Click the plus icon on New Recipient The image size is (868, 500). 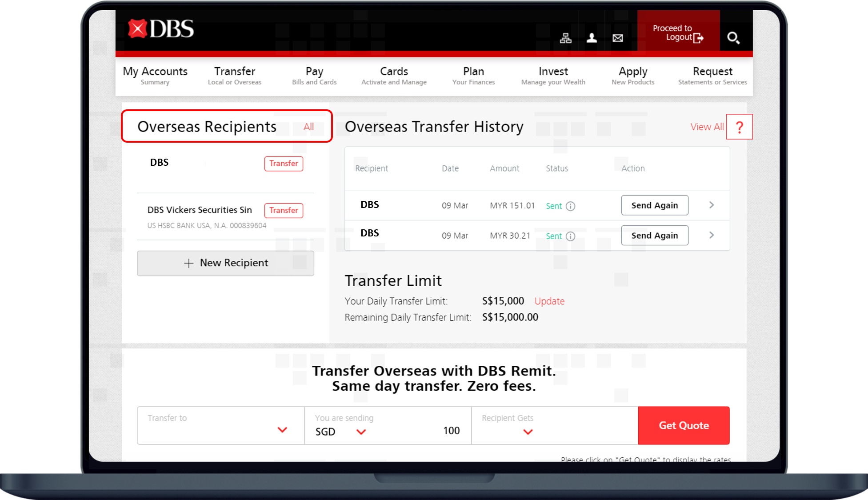pyautogui.click(x=188, y=263)
